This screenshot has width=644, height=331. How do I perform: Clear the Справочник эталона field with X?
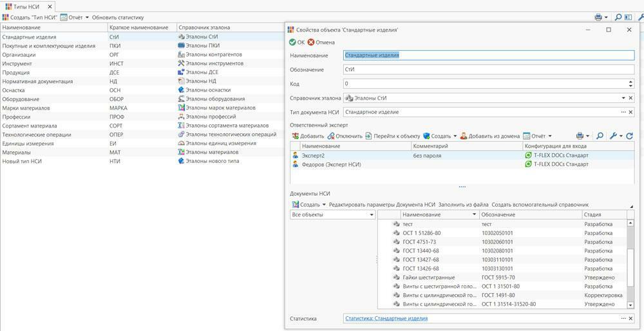tap(630, 98)
